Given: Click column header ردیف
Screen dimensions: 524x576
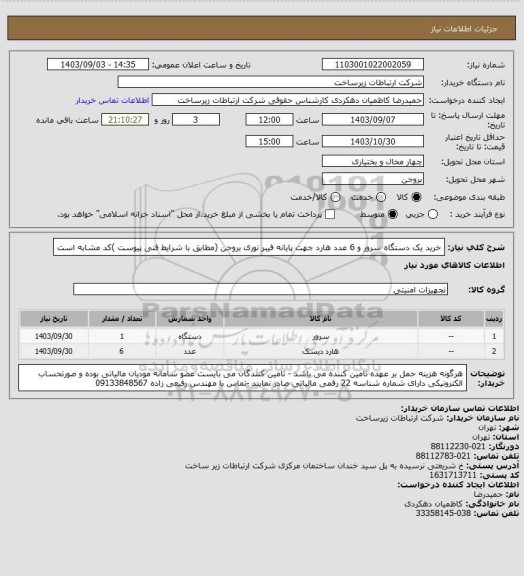Looking at the screenshot, I should coord(494,318).
